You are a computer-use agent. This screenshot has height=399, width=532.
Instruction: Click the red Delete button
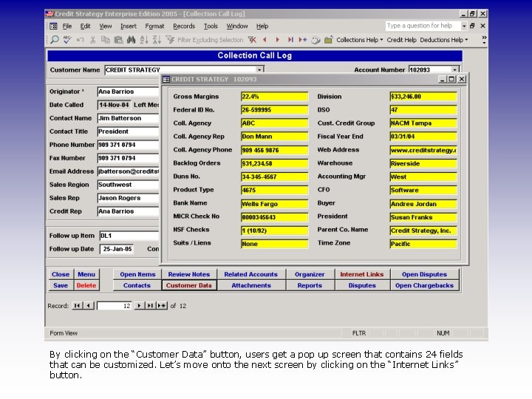[86, 285]
